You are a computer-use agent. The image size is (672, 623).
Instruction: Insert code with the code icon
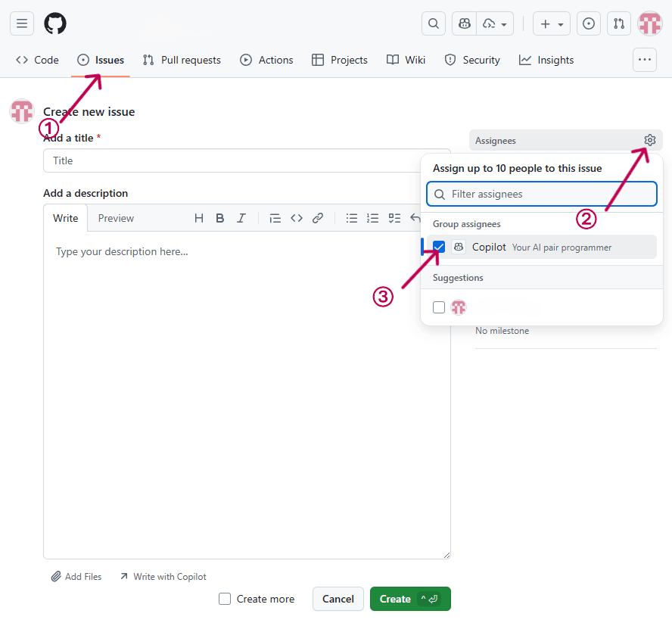point(297,218)
